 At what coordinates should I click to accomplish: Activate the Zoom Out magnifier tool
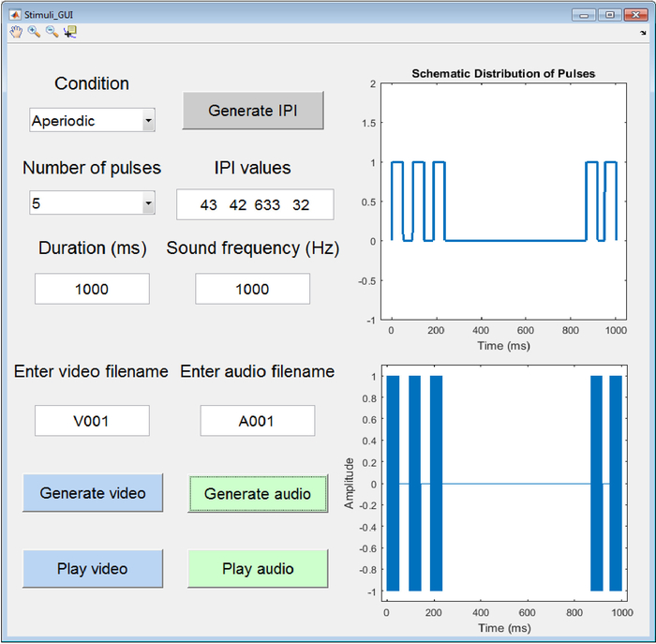[52, 31]
